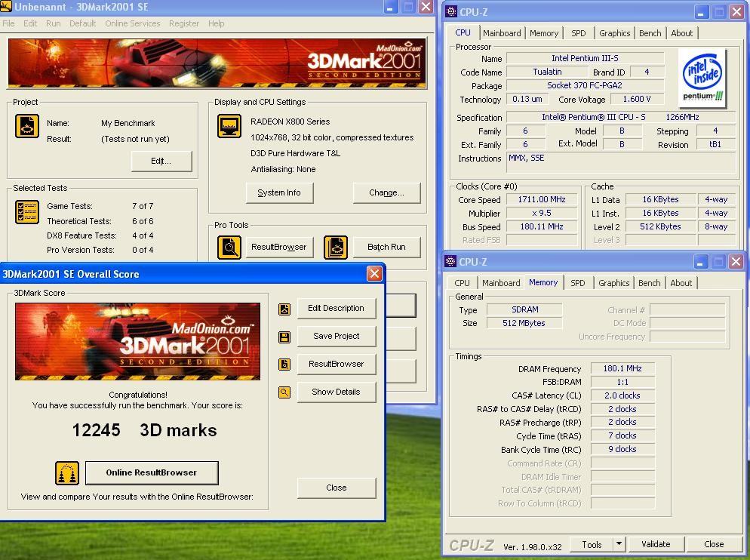Click the Validate button in CPU-Z
Screen dimensions: 750x560
tap(656, 544)
